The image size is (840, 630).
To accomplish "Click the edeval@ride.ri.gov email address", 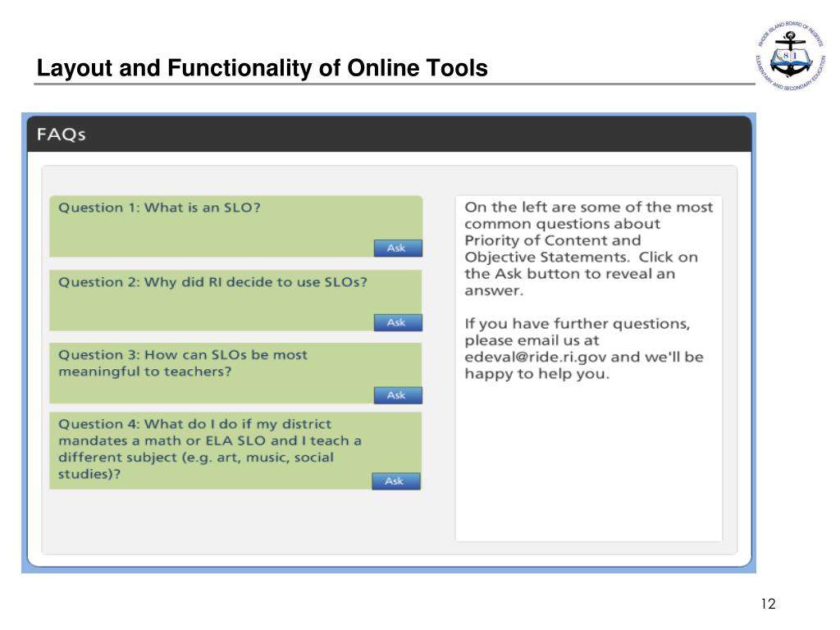I will pos(535,358).
